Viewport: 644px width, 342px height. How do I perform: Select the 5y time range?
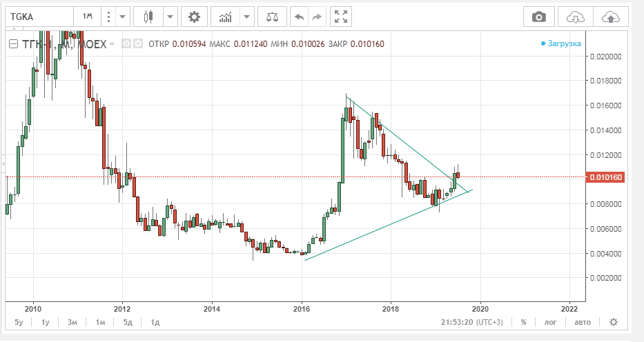19,322
